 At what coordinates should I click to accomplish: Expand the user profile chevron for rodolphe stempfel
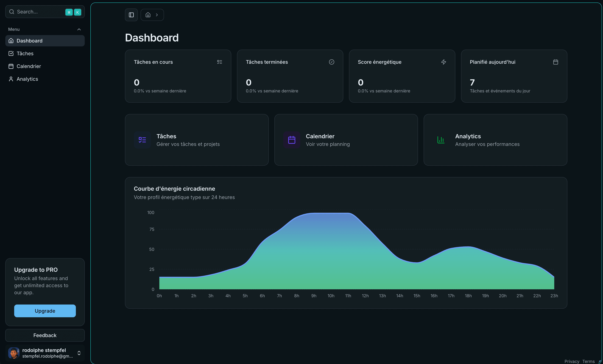79,353
